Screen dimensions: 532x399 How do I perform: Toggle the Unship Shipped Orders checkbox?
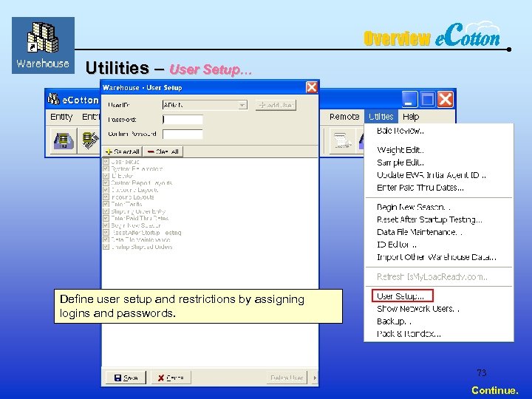click(x=106, y=247)
